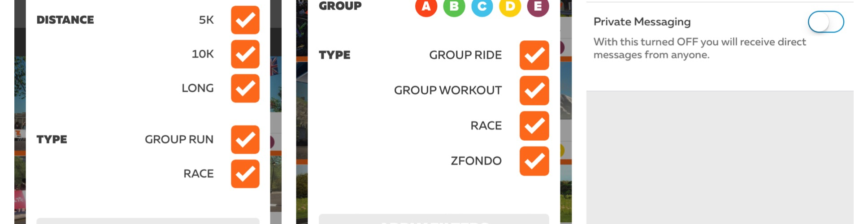Viewport: 868px width, 224px height.
Task: Uncheck Race in the ride filters
Action: click(534, 126)
